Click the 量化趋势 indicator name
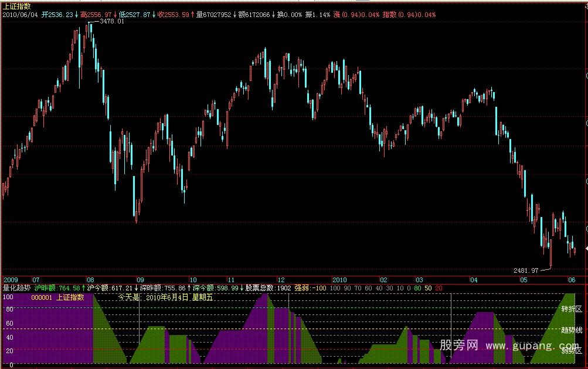The image size is (588, 369). pyautogui.click(x=16, y=288)
